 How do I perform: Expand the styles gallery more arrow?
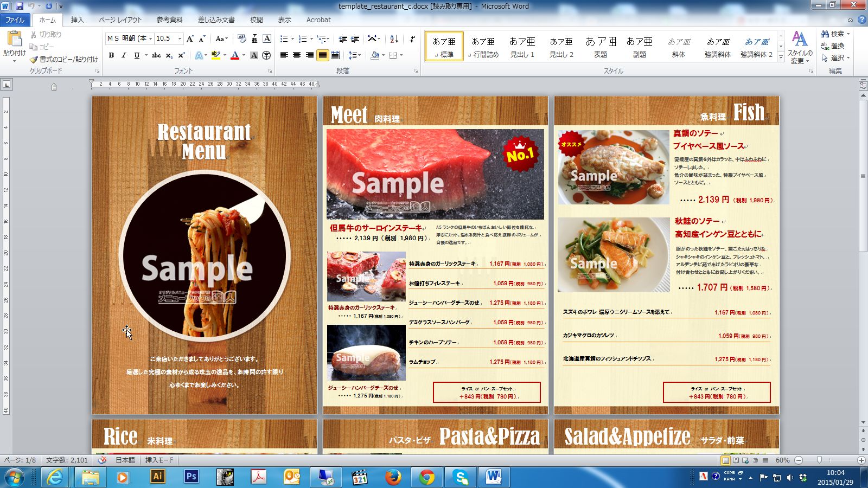[781, 56]
